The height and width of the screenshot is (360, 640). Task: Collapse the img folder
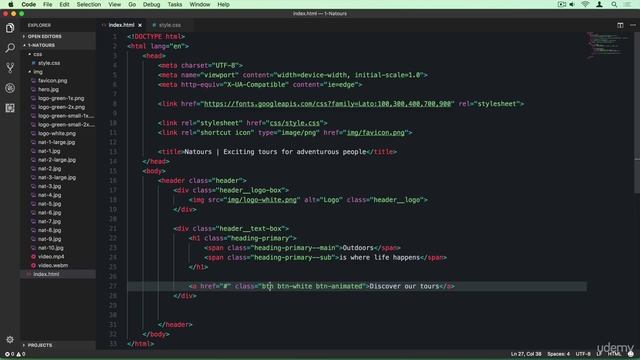[x=38, y=72]
